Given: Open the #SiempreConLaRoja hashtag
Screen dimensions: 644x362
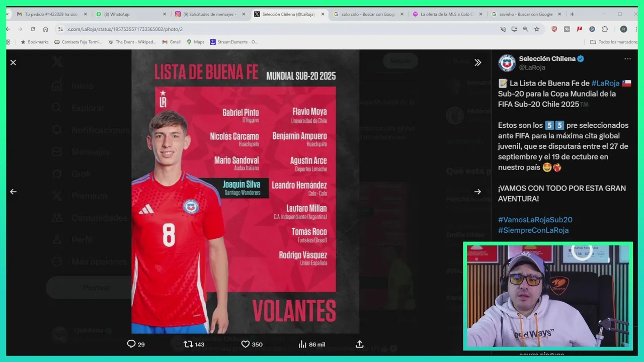Looking at the screenshot, I should 533,230.
